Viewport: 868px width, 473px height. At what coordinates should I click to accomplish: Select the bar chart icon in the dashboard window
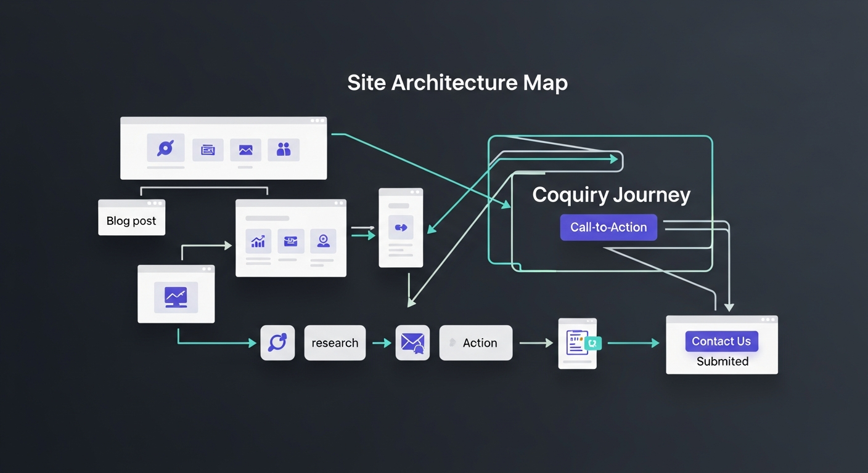(258, 241)
